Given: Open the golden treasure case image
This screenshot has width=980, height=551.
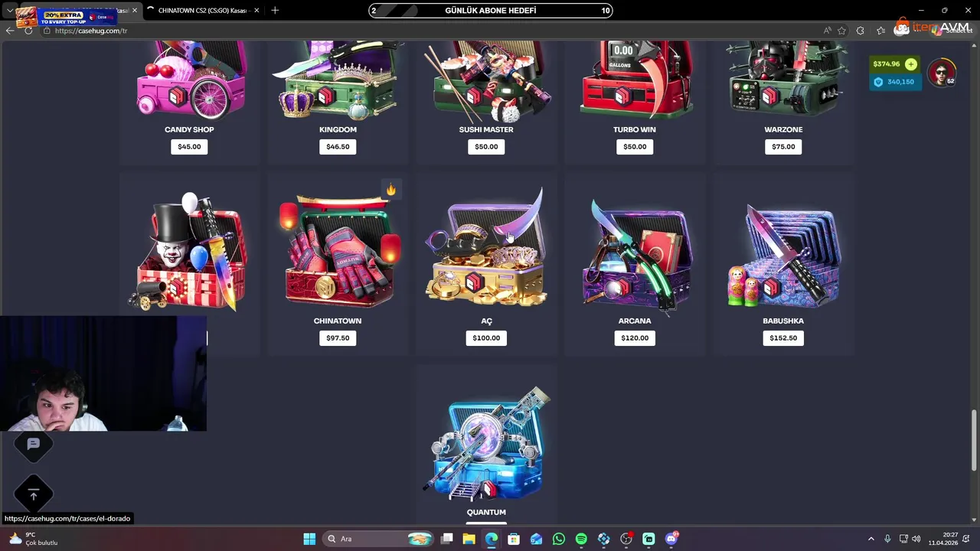Looking at the screenshot, I should coord(486,249).
